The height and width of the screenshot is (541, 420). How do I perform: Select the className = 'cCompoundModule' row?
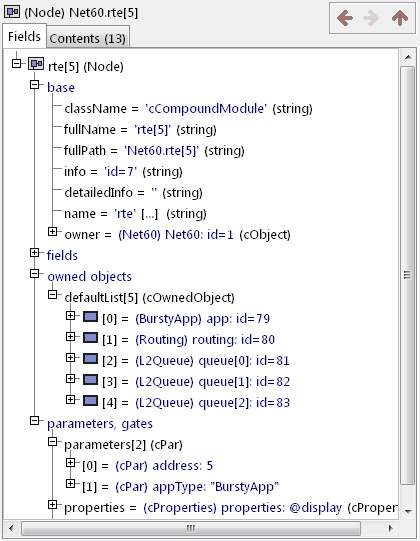188,109
